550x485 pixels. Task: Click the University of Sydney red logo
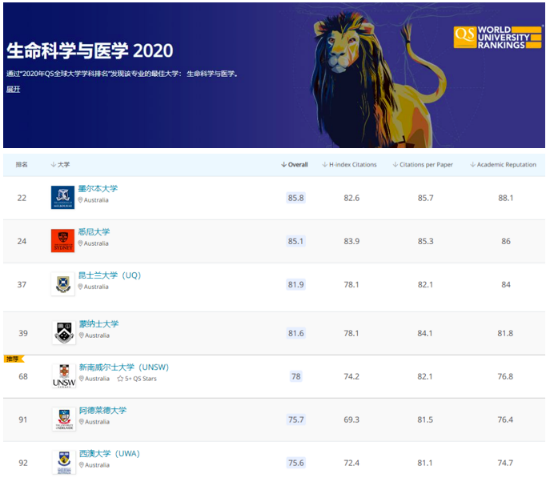[x=62, y=241]
